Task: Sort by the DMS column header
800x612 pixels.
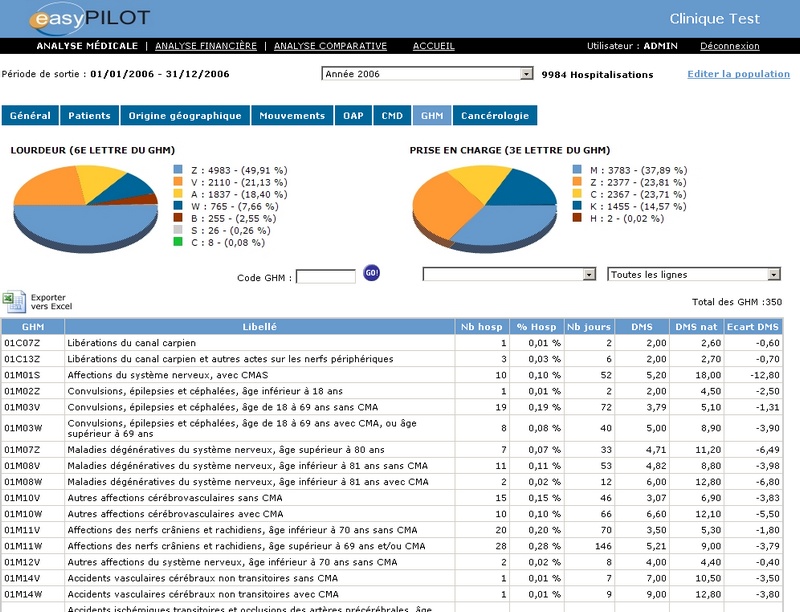Action: (x=642, y=327)
